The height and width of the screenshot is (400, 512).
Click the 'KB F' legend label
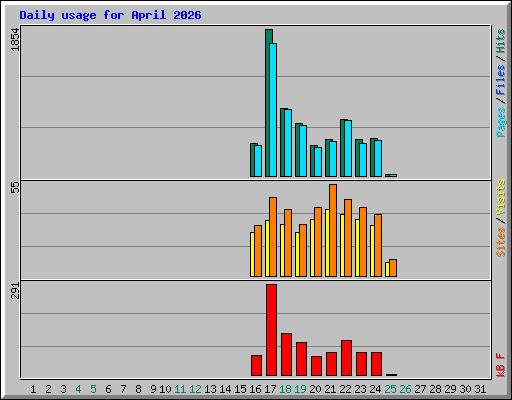click(x=501, y=365)
